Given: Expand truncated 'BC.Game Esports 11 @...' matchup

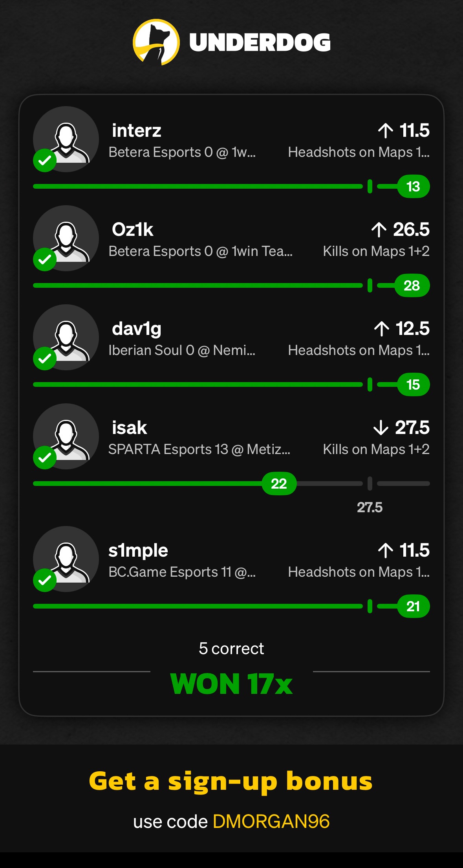Looking at the screenshot, I should [x=182, y=572].
